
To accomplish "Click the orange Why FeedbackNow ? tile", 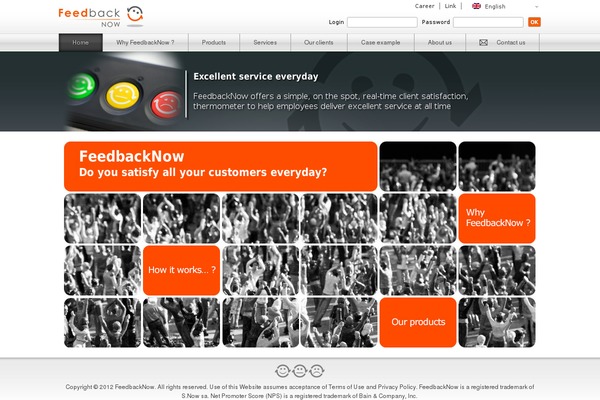I will tap(497, 218).
